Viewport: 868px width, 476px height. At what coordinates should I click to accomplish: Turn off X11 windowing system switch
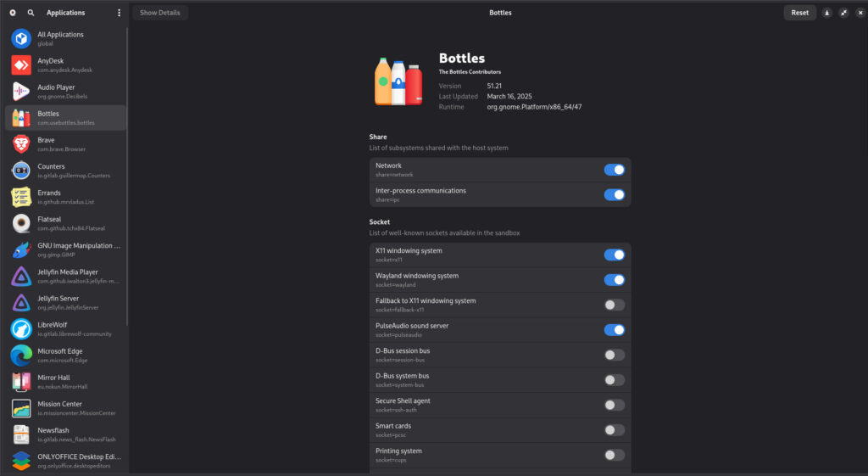(615, 255)
